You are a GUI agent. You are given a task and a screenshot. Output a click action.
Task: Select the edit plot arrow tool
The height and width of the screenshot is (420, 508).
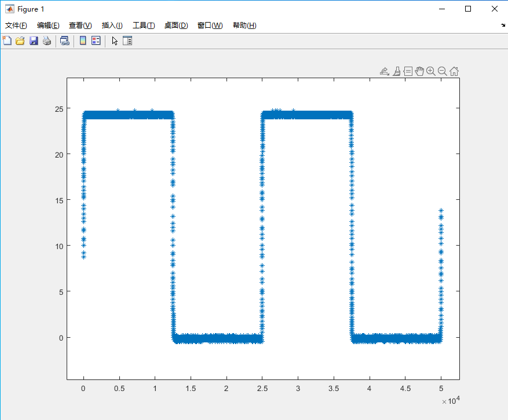(114, 41)
